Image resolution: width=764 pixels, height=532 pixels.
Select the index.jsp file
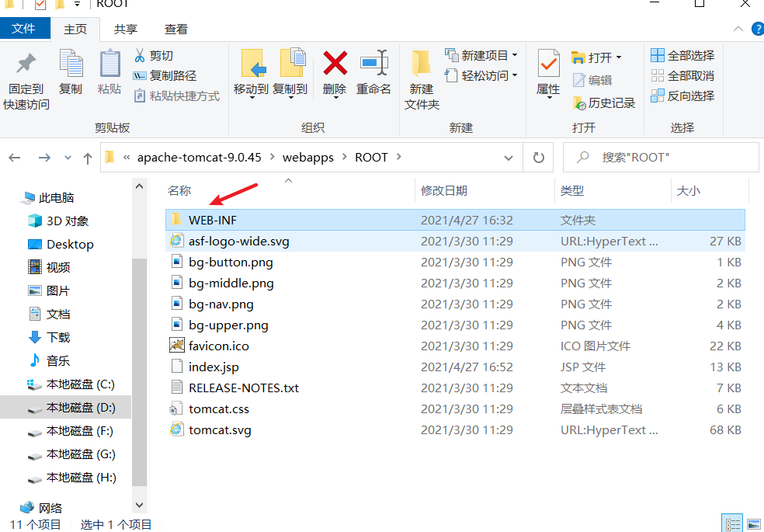click(x=455, y=367)
